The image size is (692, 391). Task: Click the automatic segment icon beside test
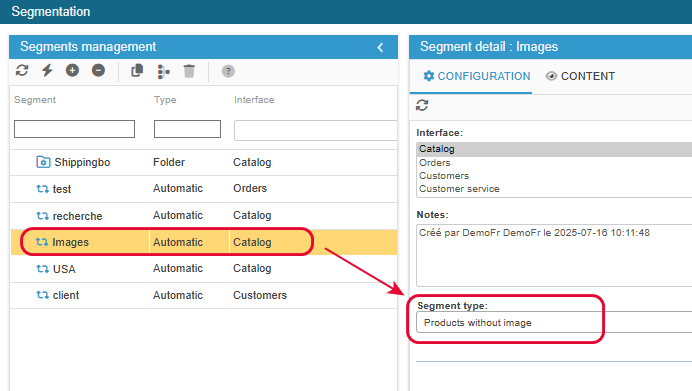[x=42, y=189]
